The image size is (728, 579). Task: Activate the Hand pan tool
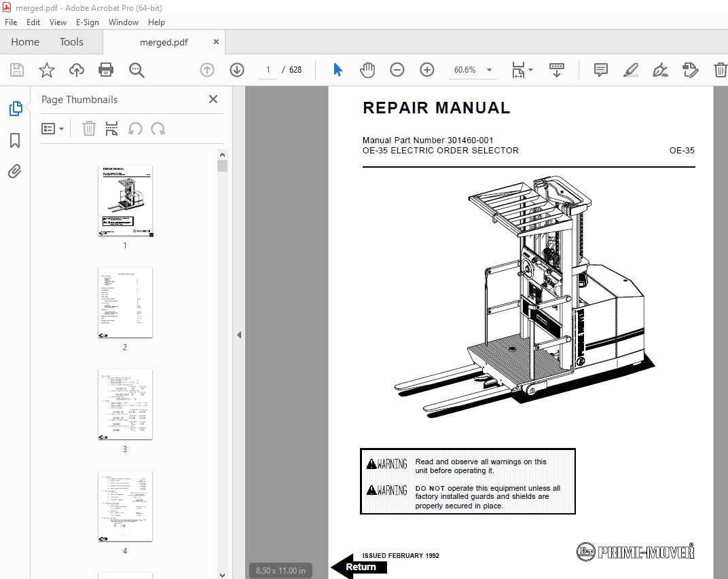click(367, 70)
